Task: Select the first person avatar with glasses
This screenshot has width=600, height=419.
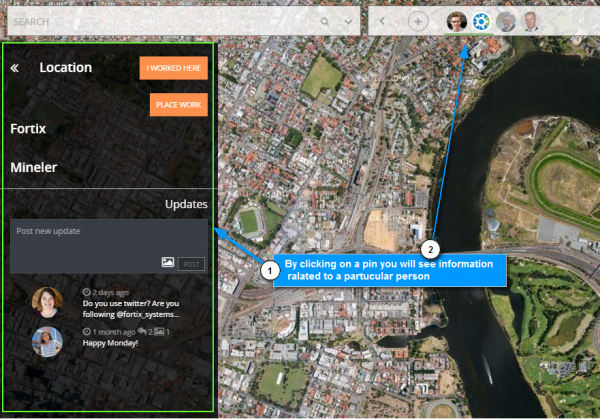Action: 456,21
